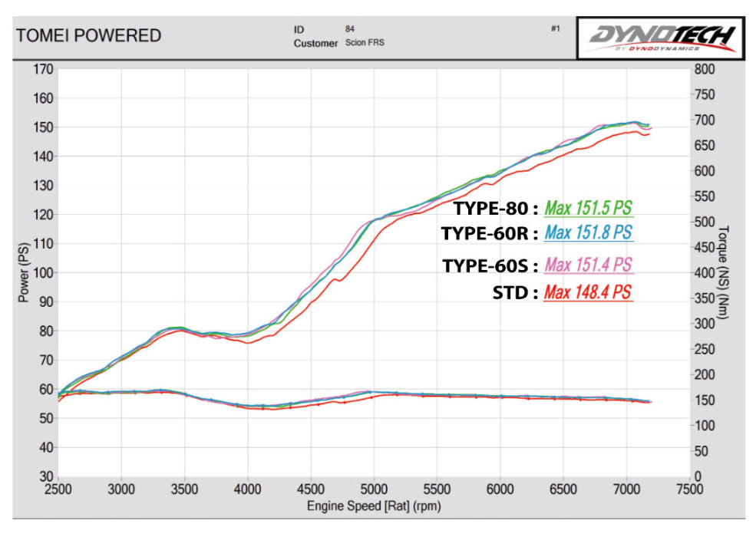Click the Power (PS) axis title

[x=23, y=272]
